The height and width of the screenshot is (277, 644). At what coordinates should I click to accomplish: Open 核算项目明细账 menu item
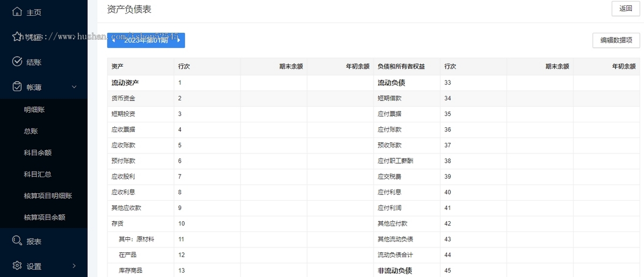[48, 195]
